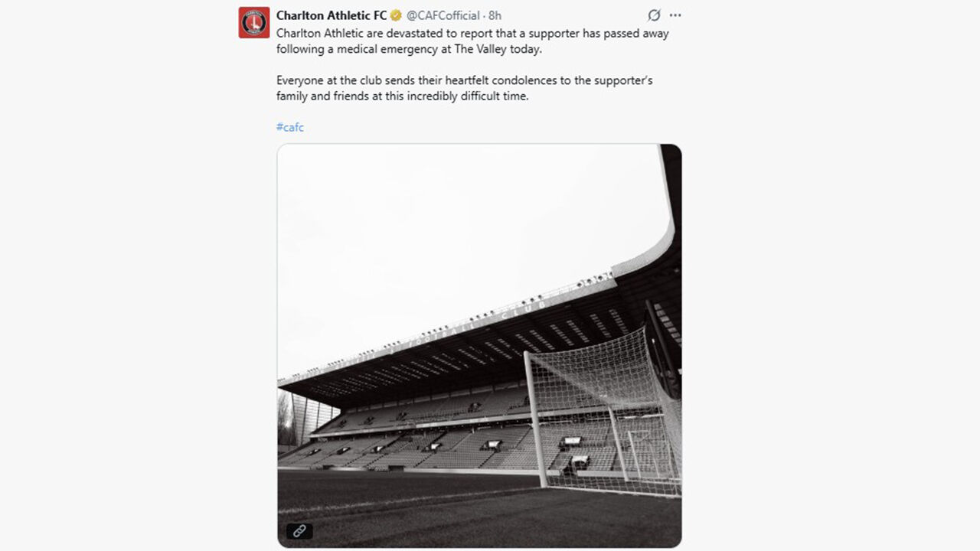Open the Grok explain-post icon

coord(654,15)
